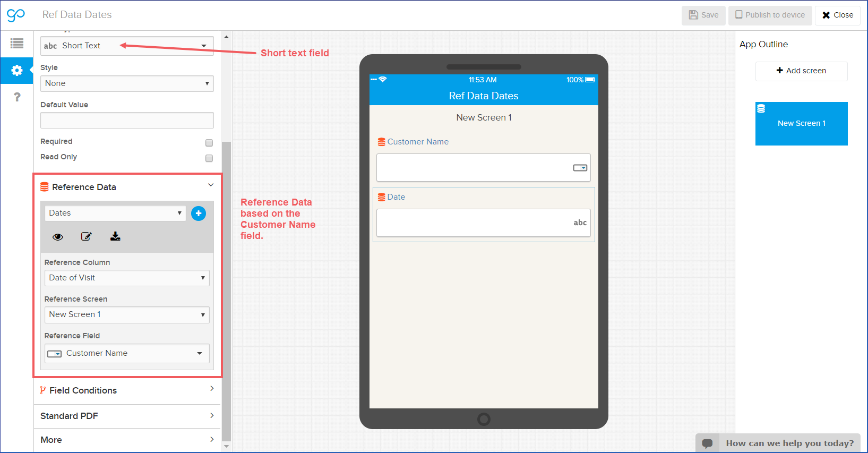Open the Style dropdown set to None
Screen dimensions: 868x453
click(127, 83)
